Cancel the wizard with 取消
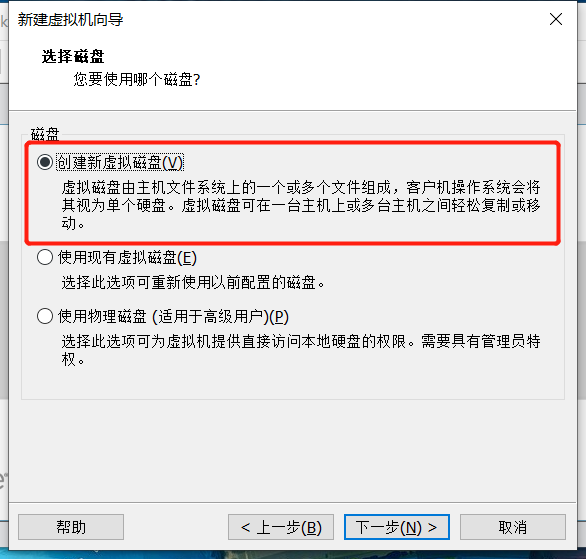Viewport: 586px width, 559px height. tap(513, 527)
